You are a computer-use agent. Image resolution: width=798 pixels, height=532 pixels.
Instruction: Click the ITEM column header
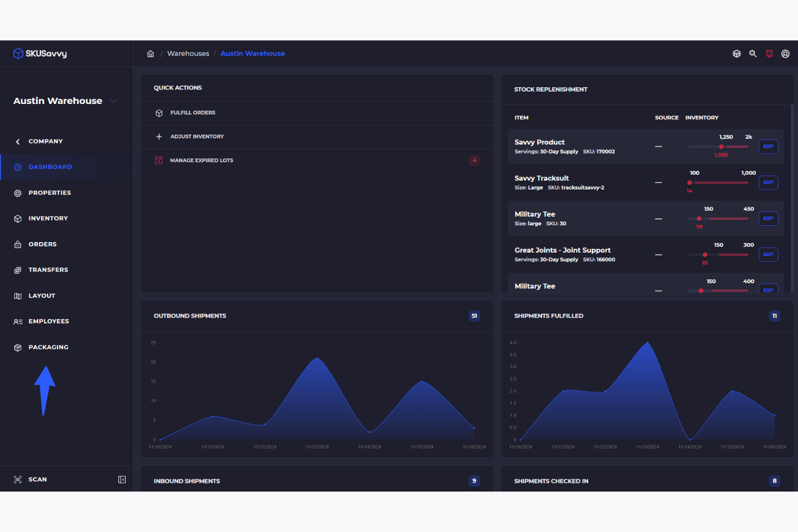[521, 118]
